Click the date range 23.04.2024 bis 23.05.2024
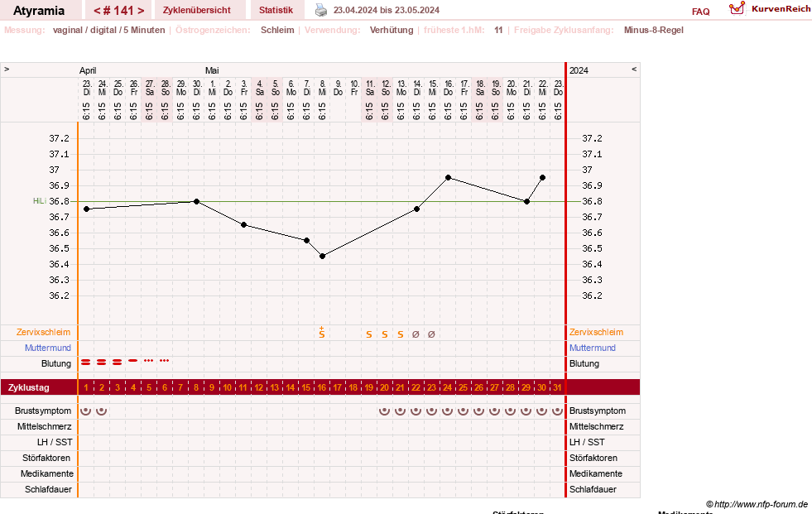This screenshot has height=514, width=812. tap(387, 10)
